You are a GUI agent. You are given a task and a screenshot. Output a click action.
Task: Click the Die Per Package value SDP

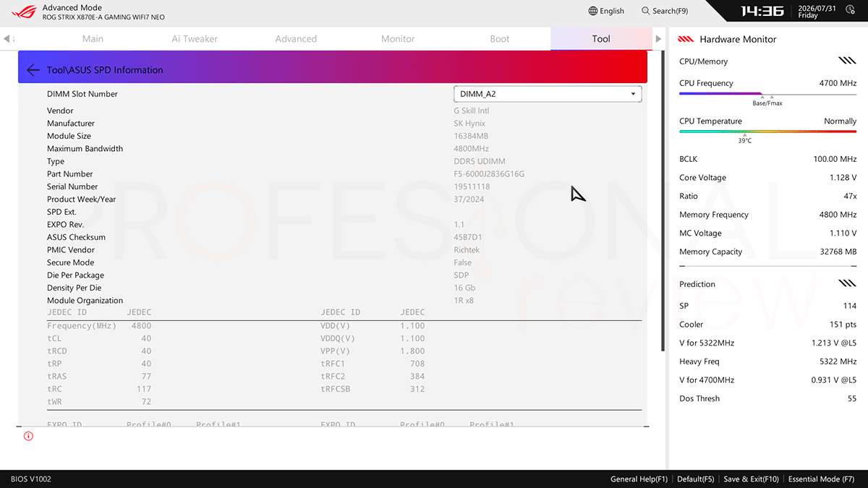pyautogui.click(x=461, y=275)
